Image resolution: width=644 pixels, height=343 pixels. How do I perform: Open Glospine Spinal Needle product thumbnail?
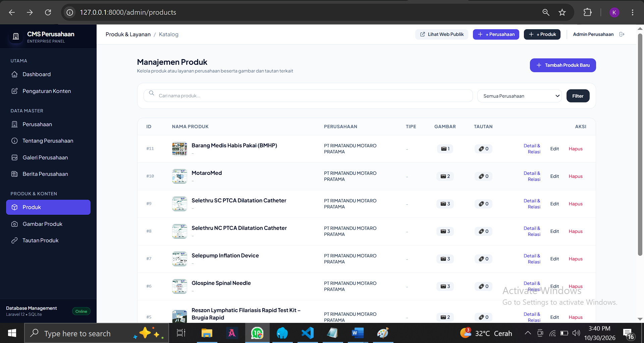(179, 286)
